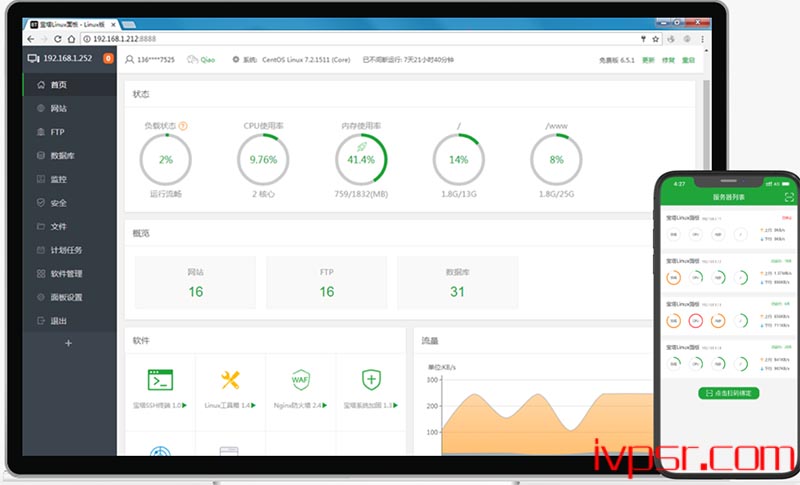Click 退出 logout in the sidebar
Screen dimensions: 800x485
coord(70,321)
